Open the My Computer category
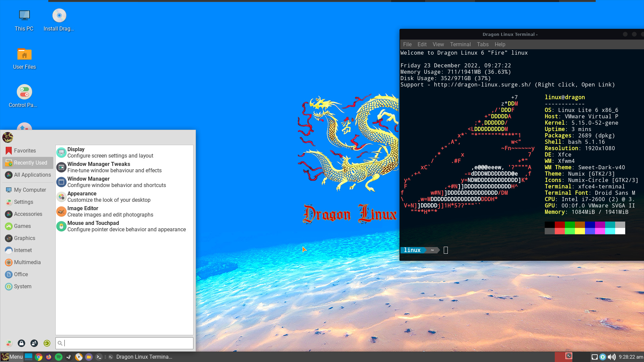The image size is (644, 362). click(x=28, y=190)
